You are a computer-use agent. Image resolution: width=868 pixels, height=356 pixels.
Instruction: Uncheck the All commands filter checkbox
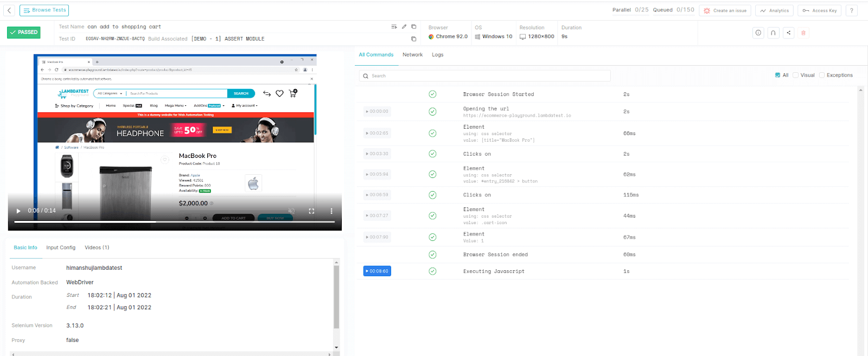pyautogui.click(x=777, y=75)
